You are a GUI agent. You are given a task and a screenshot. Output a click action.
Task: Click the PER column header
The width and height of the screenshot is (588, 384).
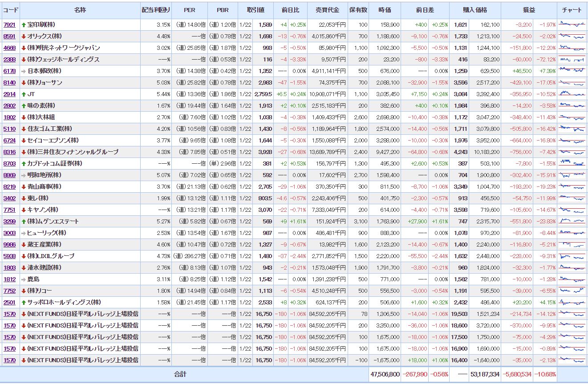189,10
